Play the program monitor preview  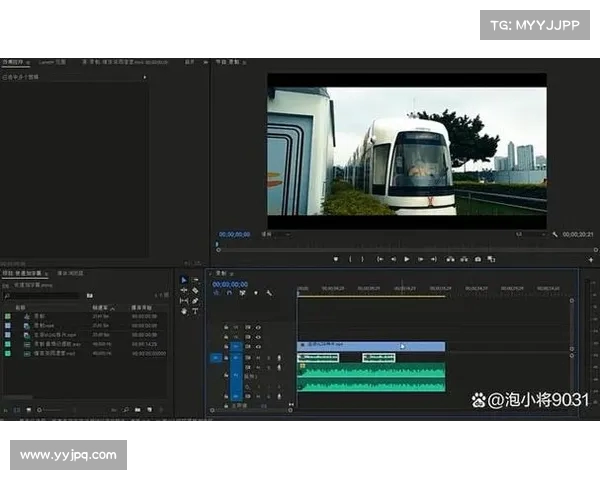click(x=407, y=259)
